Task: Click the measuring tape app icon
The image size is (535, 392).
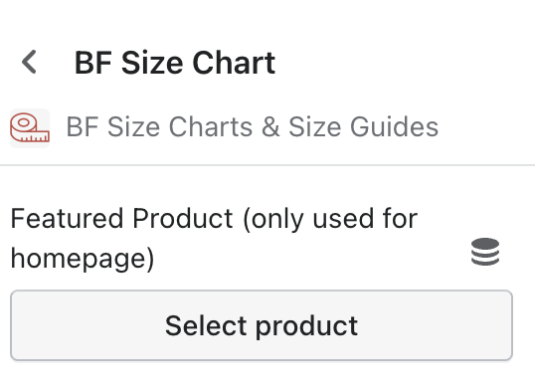Action: point(30,127)
